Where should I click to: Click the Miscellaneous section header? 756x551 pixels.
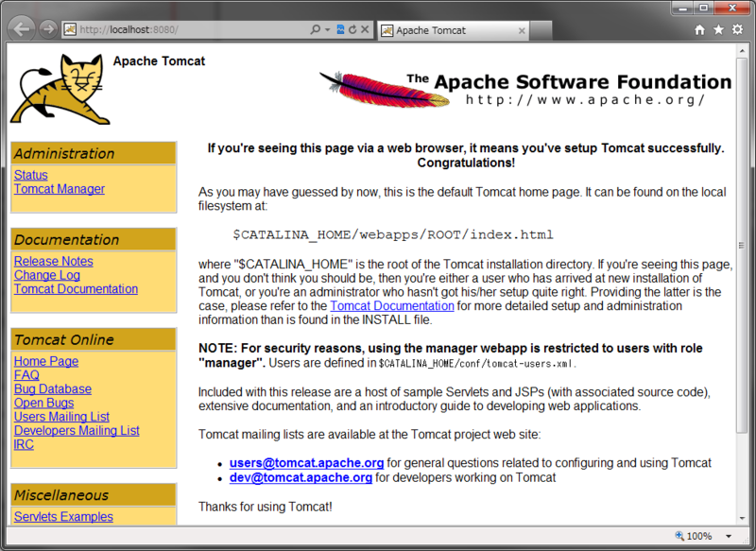[94, 495]
